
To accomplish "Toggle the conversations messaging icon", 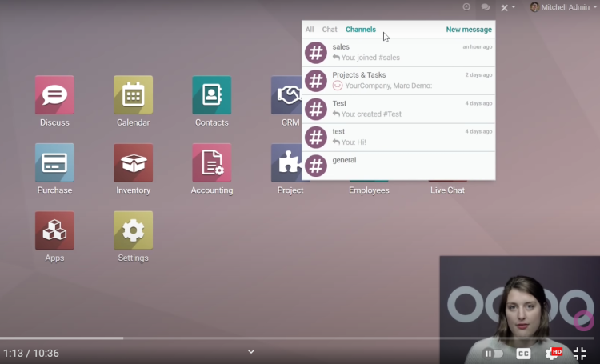I will (x=486, y=7).
